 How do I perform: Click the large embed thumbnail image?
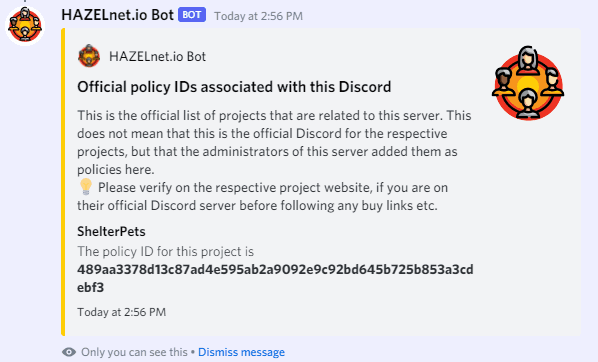click(x=528, y=82)
